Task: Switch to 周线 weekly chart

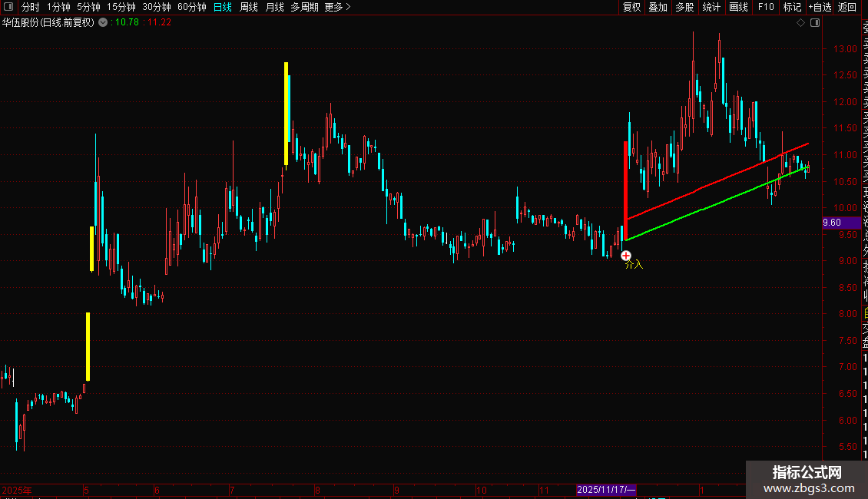Action: [x=249, y=7]
